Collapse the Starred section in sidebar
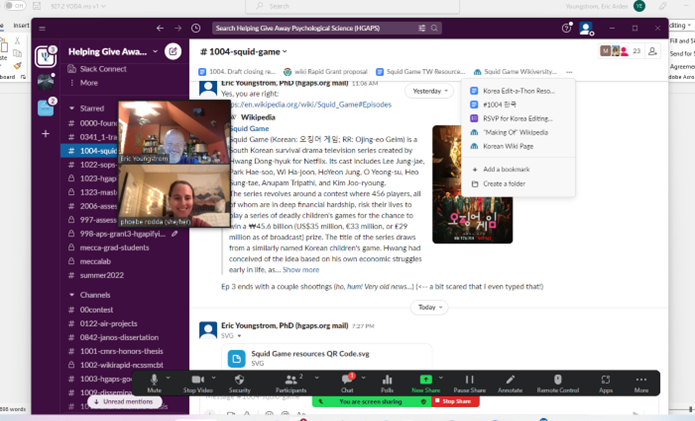 tap(71, 107)
